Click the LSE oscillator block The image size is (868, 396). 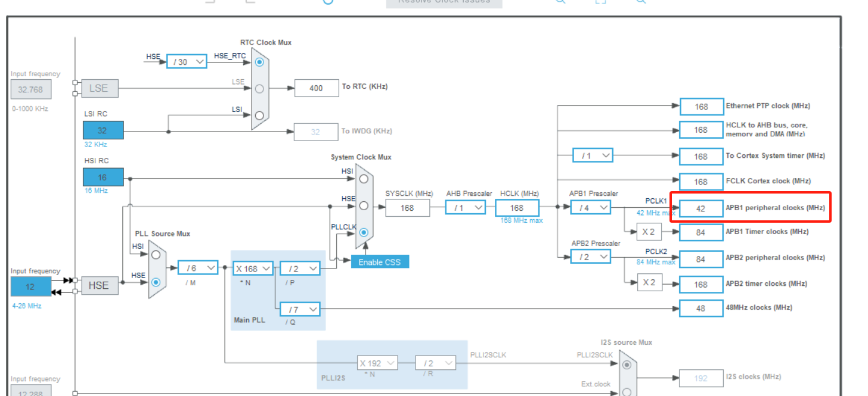tap(100, 88)
